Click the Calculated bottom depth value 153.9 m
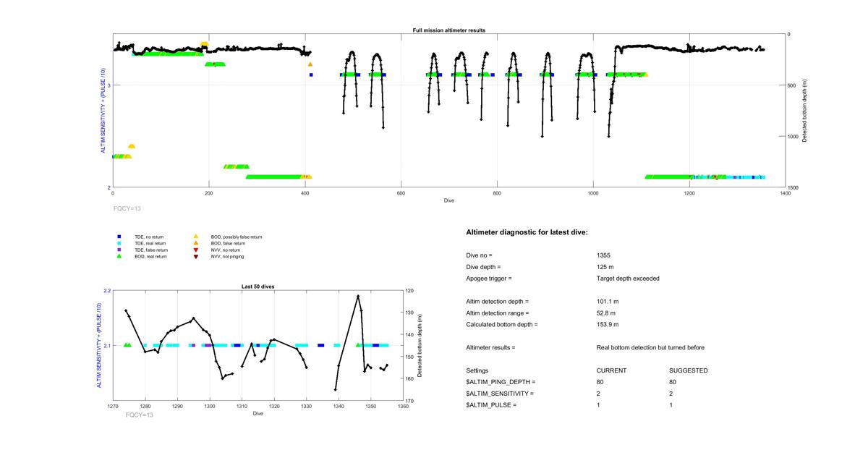868x450 pixels. (x=608, y=325)
